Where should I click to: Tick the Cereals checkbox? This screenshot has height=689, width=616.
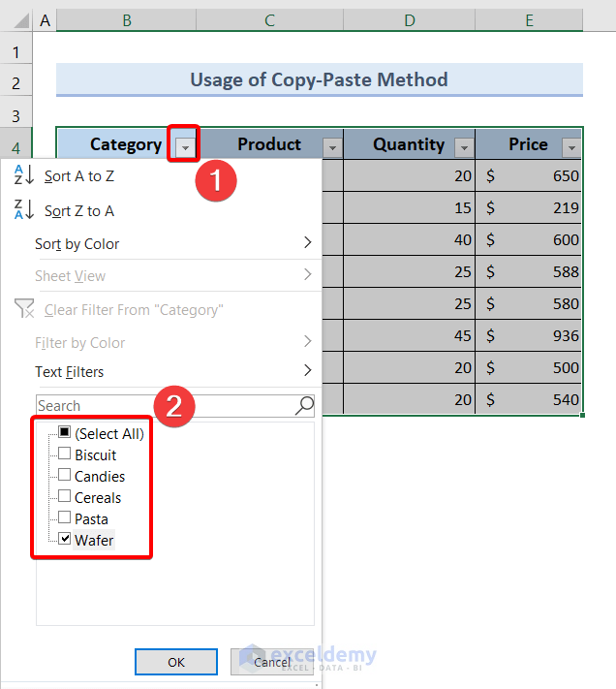pyautogui.click(x=65, y=497)
